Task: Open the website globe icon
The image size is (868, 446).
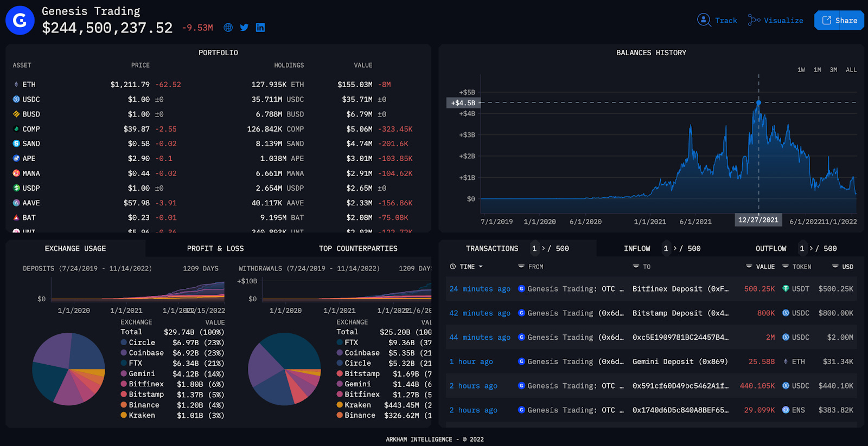Action: 228,28
